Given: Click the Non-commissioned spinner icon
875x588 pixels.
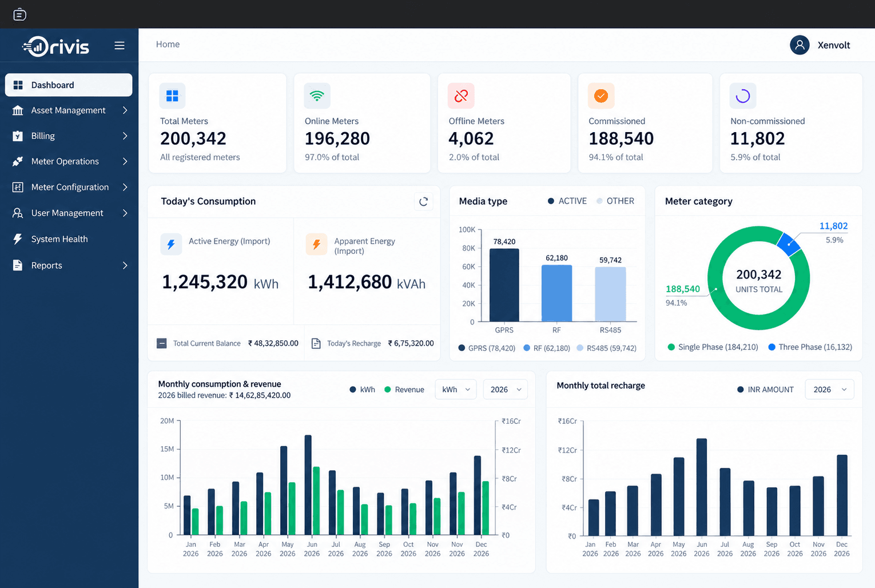Looking at the screenshot, I should click(x=743, y=96).
